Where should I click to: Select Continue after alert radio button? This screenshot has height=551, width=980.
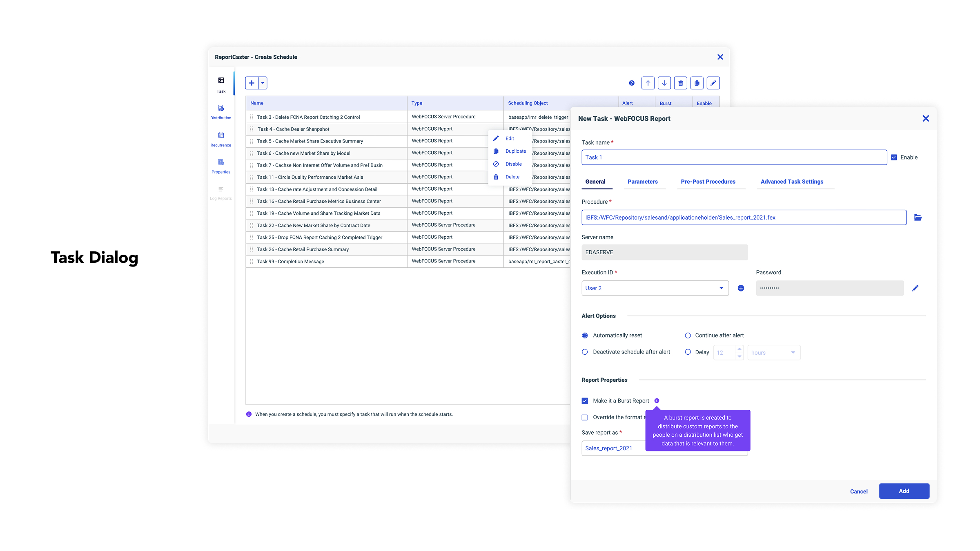coord(688,335)
